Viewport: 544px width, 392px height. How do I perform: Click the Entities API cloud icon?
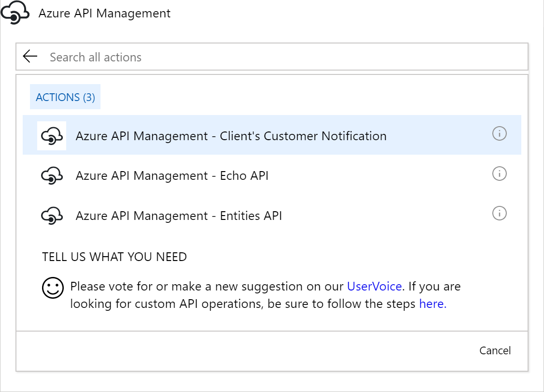coord(52,216)
